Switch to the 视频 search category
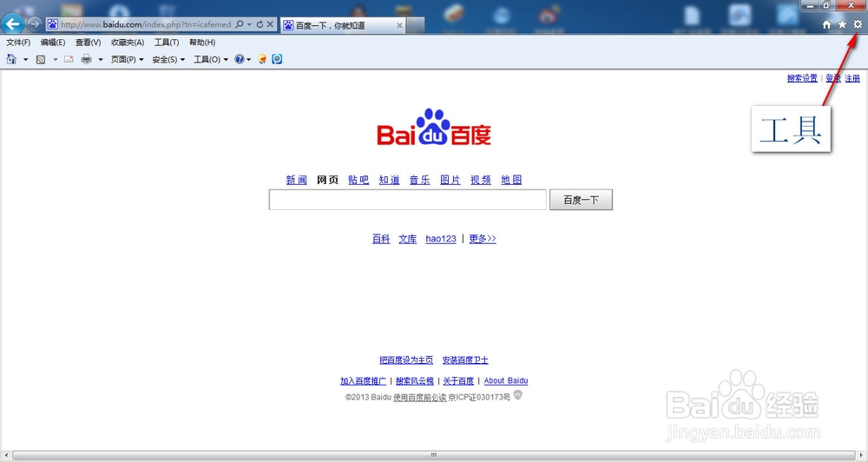The image size is (868, 462). point(481,180)
